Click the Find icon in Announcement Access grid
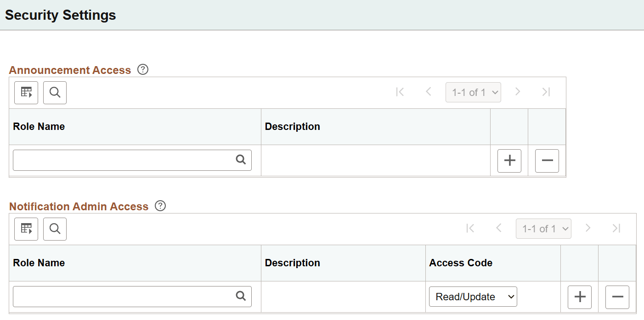The width and height of the screenshot is (644, 320). (x=55, y=92)
